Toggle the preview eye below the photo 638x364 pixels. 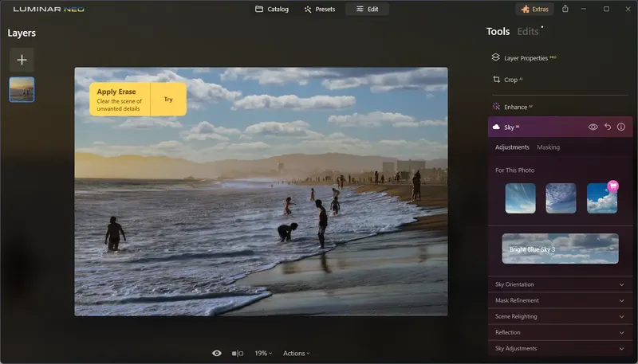(217, 354)
